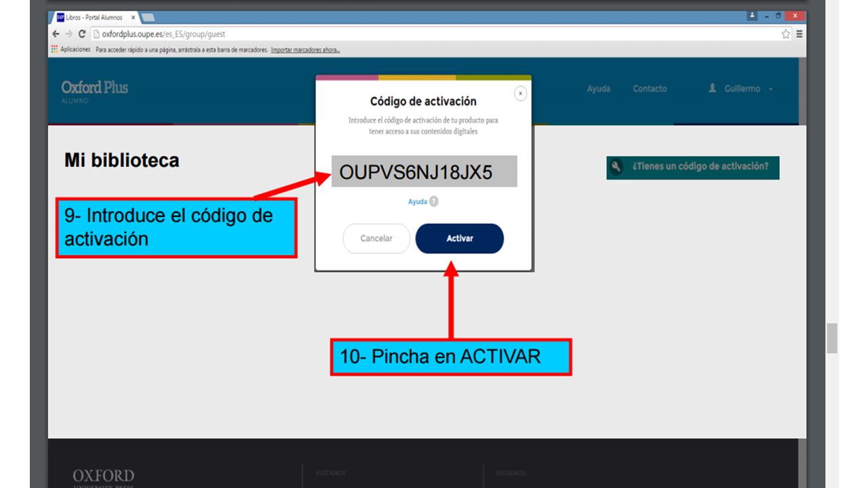Open the Contacto header menu item
This screenshot has height=488, width=868.
[650, 89]
